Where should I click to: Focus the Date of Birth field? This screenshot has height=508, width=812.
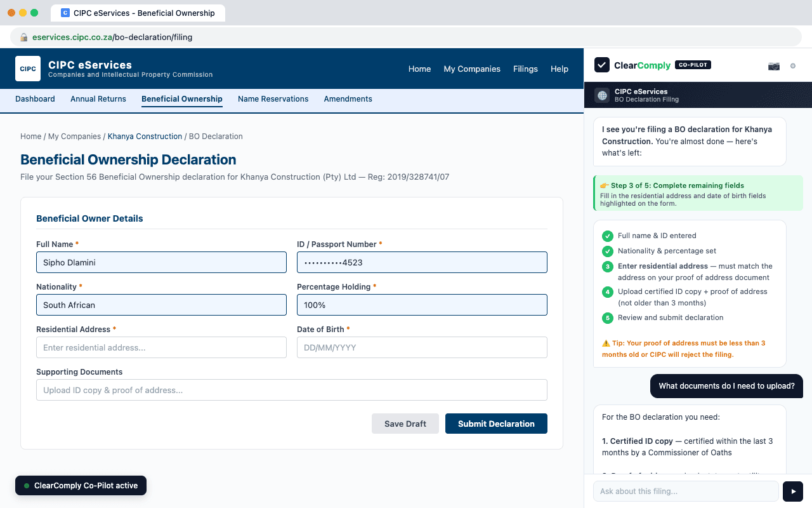[x=422, y=347]
